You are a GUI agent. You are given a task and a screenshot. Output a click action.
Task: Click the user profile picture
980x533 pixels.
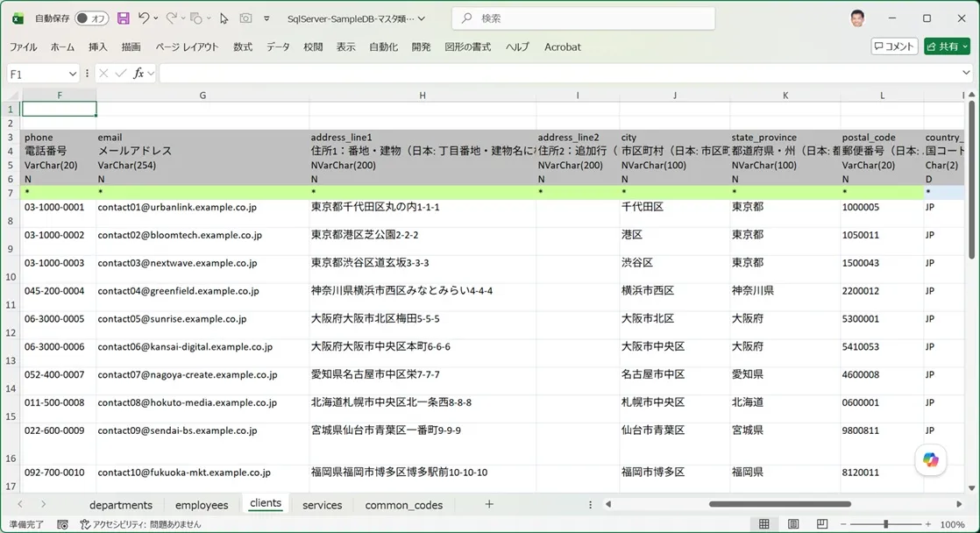coord(857,18)
